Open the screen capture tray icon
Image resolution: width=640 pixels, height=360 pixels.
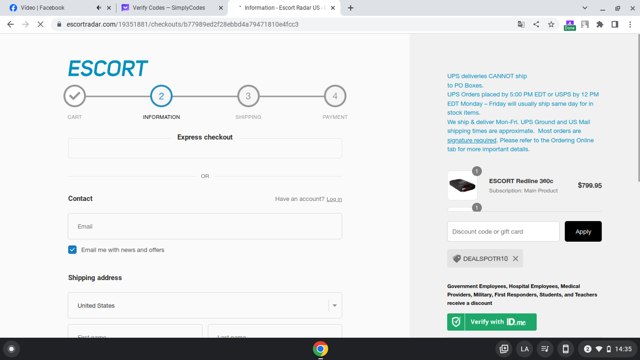point(504,349)
